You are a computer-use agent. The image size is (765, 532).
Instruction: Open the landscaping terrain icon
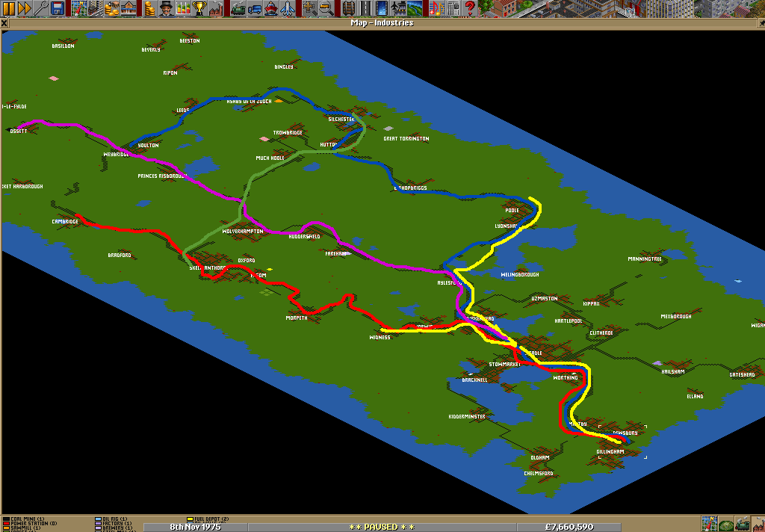[413, 7]
